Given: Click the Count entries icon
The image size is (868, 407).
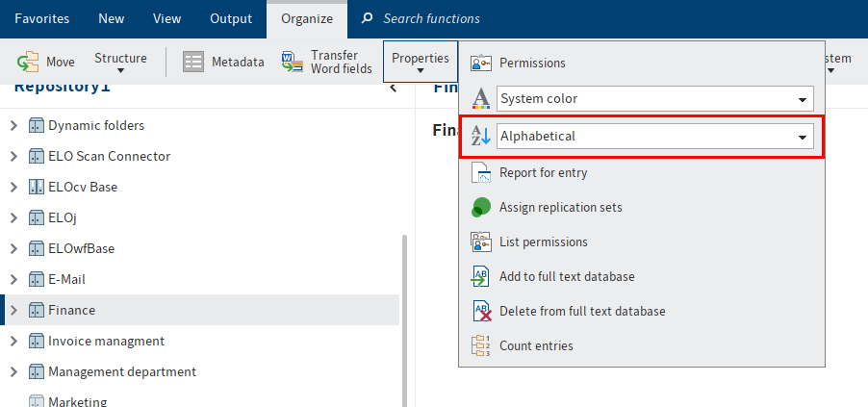Looking at the screenshot, I should (481, 346).
